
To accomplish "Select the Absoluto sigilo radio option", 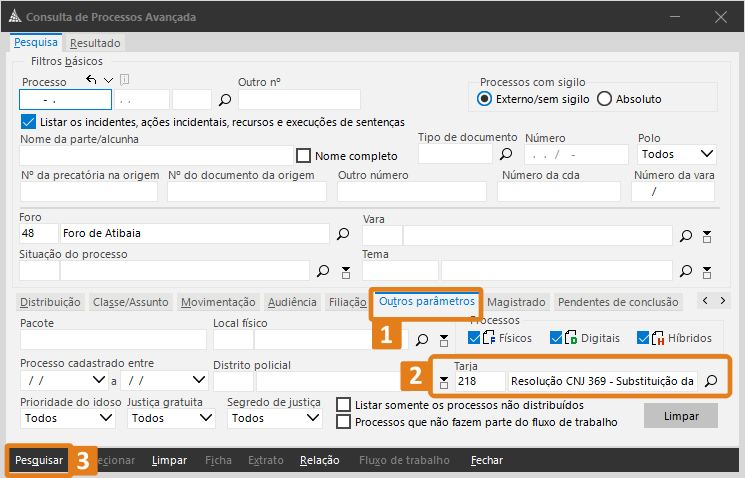I will pyautogui.click(x=604, y=99).
